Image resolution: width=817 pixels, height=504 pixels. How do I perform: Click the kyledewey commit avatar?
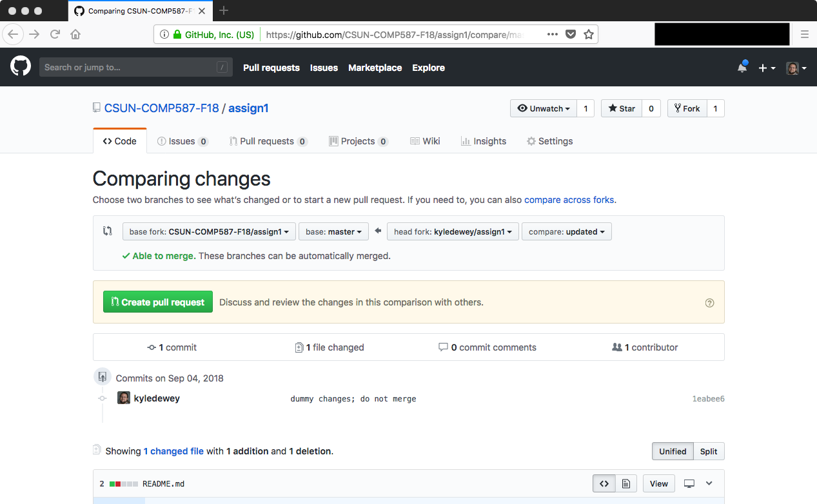click(x=124, y=398)
